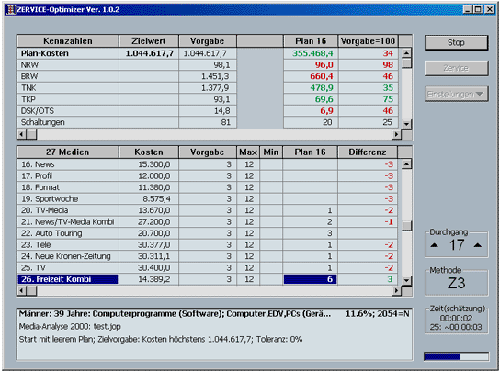Screen dimensions: 500x372
Task: Select the 23. Tele media row
Action: [x=207, y=245]
